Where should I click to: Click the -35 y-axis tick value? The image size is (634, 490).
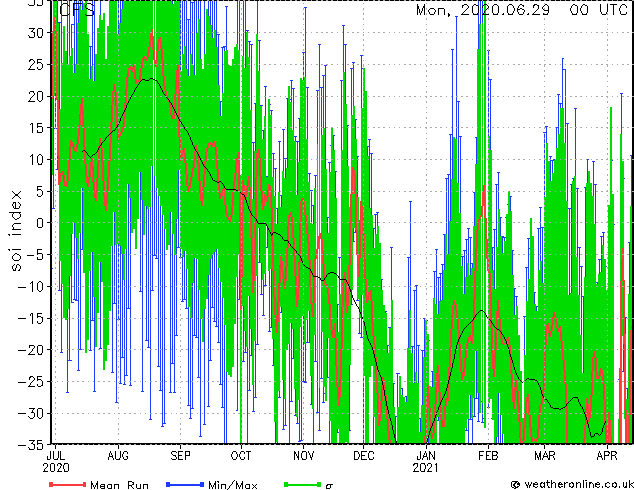coord(31,445)
